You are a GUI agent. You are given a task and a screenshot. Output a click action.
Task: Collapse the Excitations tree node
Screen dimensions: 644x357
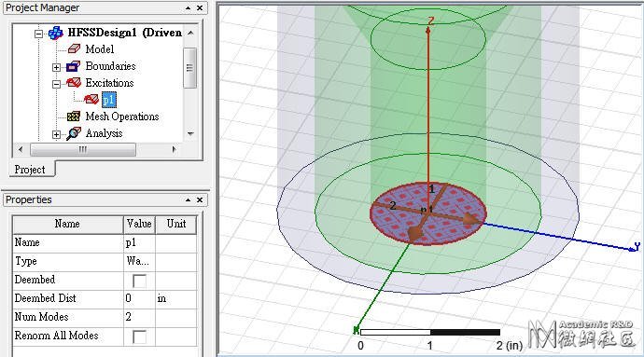click(56, 84)
